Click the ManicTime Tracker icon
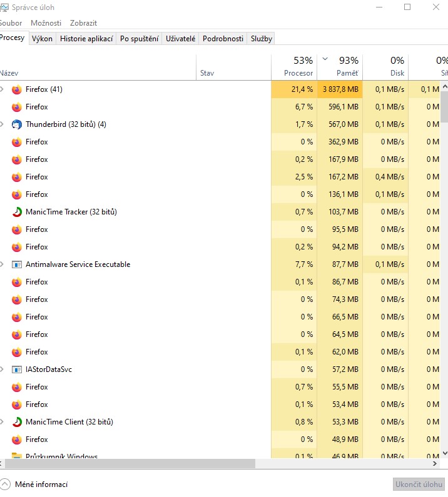 click(x=17, y=212)
